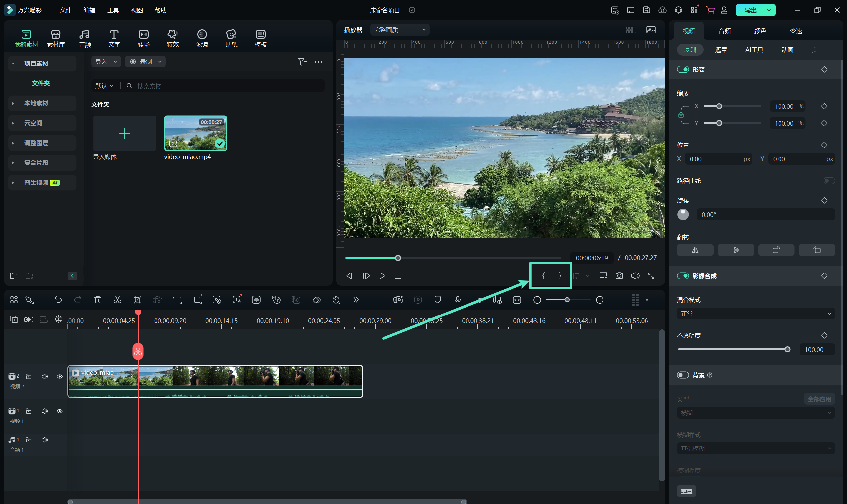Click the undo arrow in timeline toolbar

click(x=58, y=300)
